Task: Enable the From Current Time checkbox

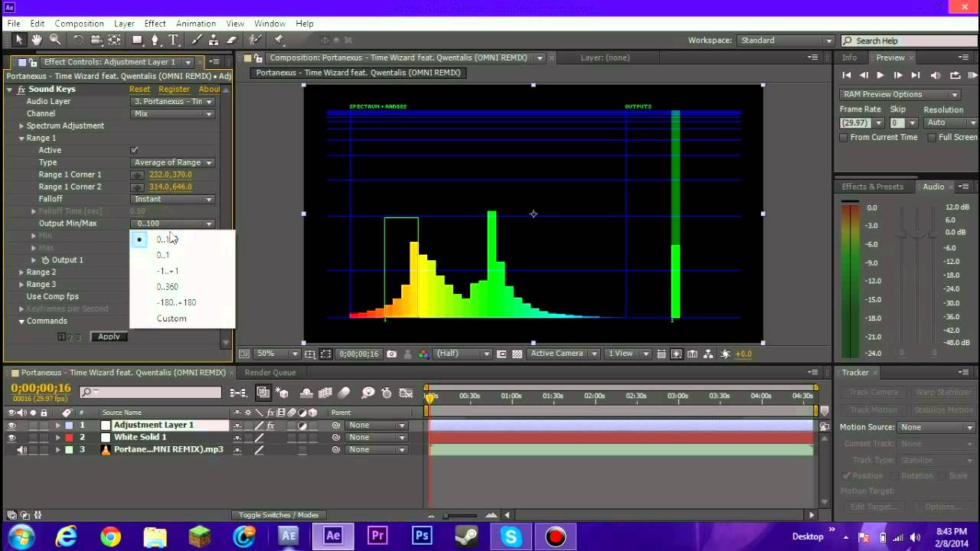Action: tap(844, 138)
